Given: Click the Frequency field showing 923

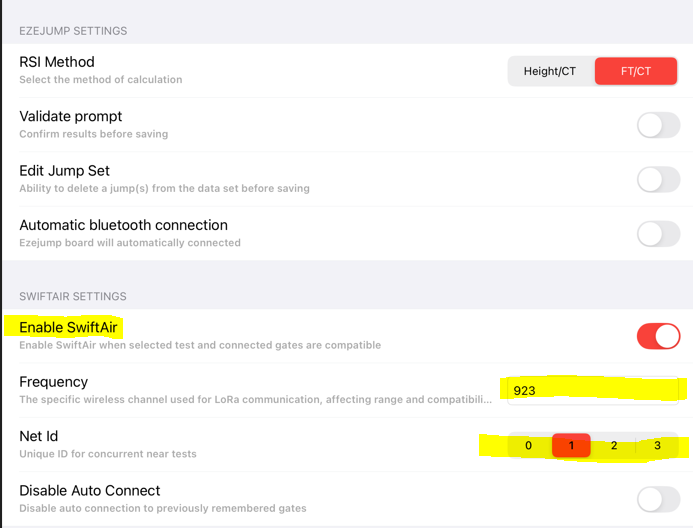Looking at the screenshot, I should [590, 390].
